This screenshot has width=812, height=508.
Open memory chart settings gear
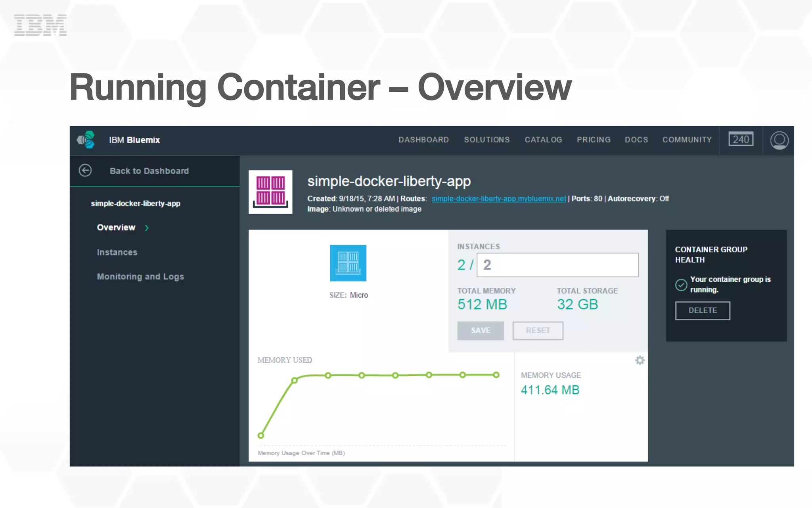640,360
